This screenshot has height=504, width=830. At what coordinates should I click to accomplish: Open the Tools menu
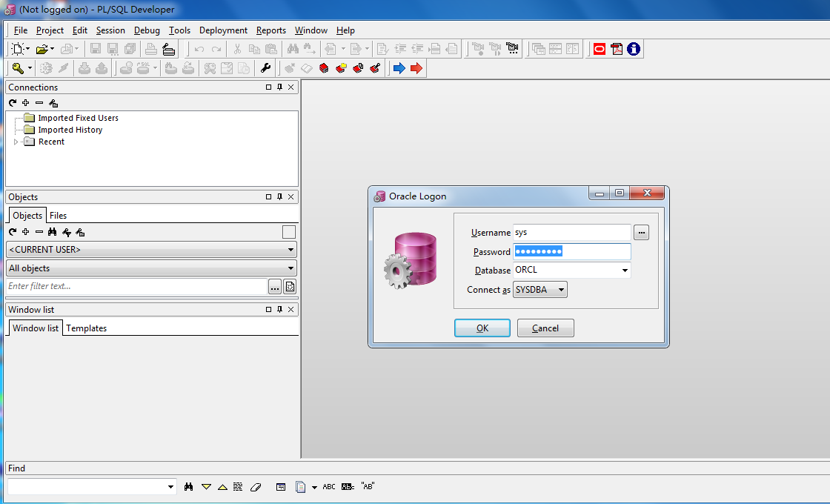[179, 30]
